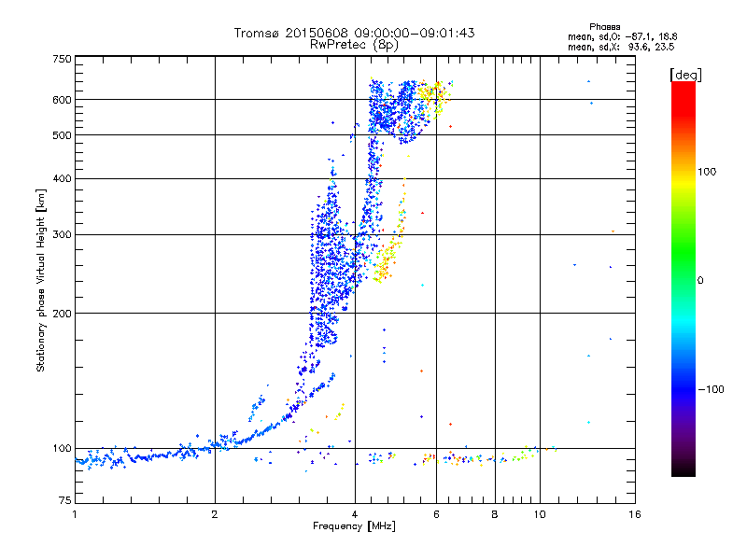Click the y-axis label '300'
This screenshot has height=560, width=747.
tap(62, 235)
